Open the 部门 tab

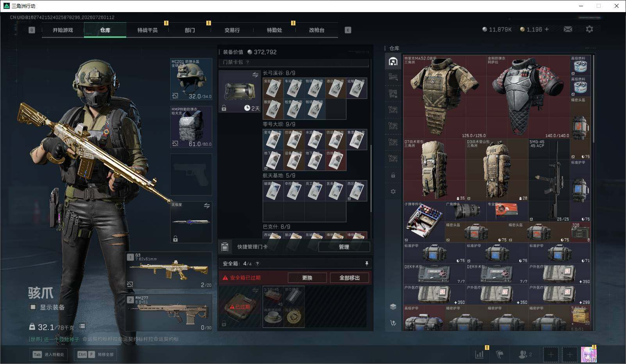click(x=190, y=30)
